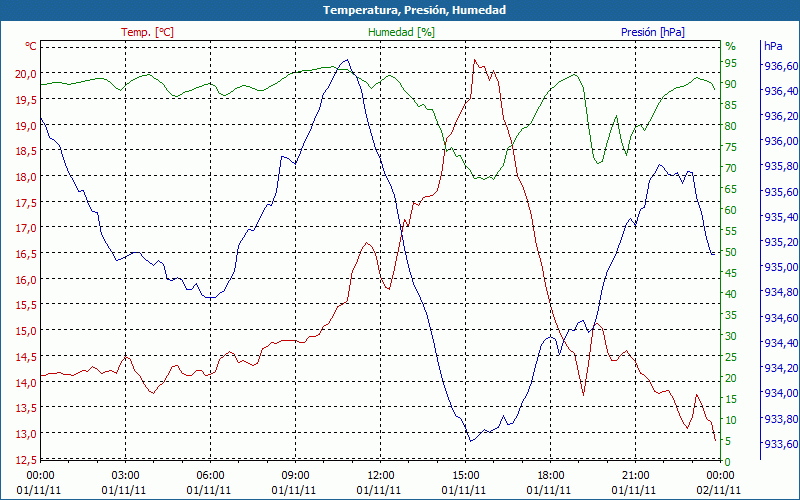Screen dimensions: 800x500
Task: Click the green '%' unit label on humidity axis
Action: (731, 46)
